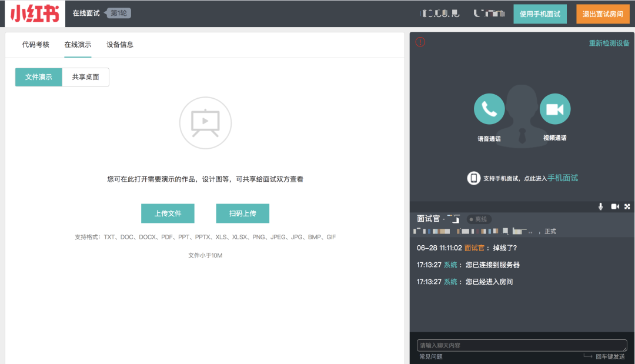
Task: Click the 小红书 logo
Action: coord(35,14)
